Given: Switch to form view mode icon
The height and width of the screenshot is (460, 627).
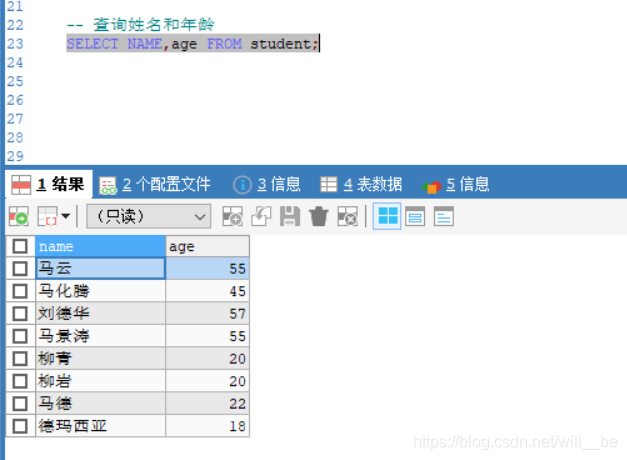Looking at the screenshot, I should 415,216.
